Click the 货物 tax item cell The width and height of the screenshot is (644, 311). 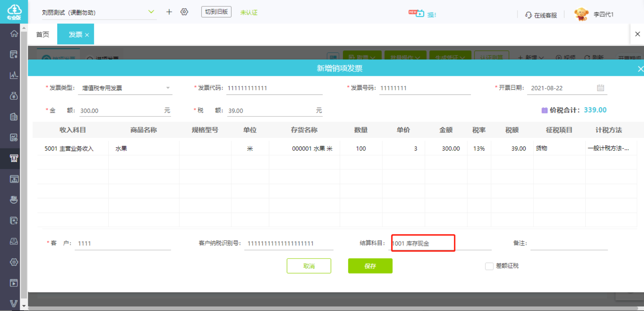click(559, 148)
